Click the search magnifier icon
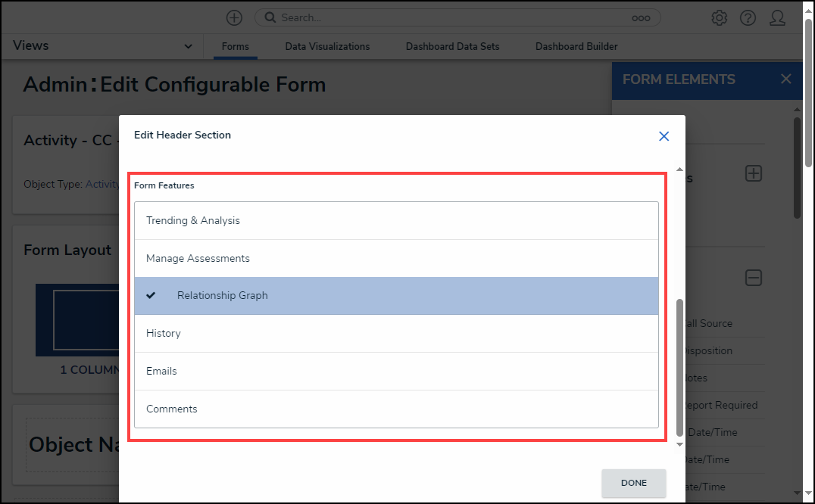Image resolution: width=815 pixels, height=504 pixels. 270,17
